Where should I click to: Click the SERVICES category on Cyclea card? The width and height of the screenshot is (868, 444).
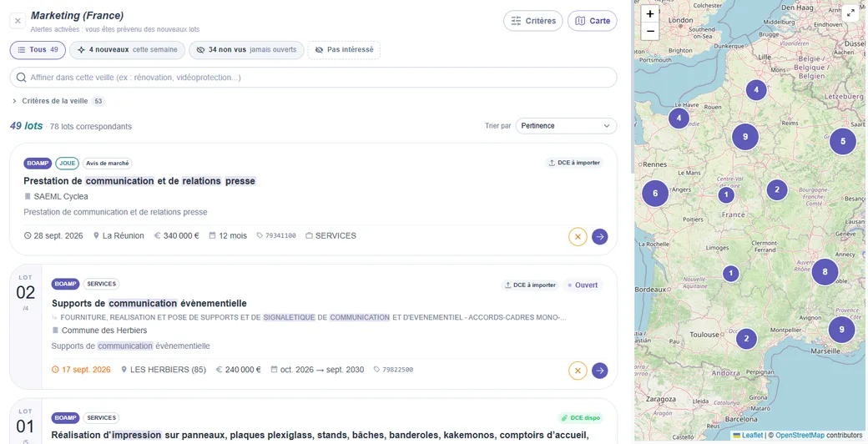pos(331,236)
